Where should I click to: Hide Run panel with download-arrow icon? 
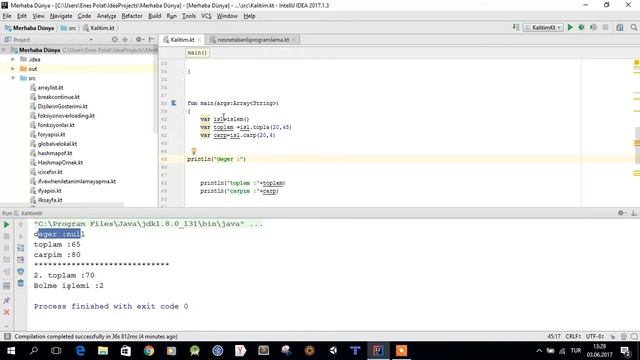tap(633, 213)
